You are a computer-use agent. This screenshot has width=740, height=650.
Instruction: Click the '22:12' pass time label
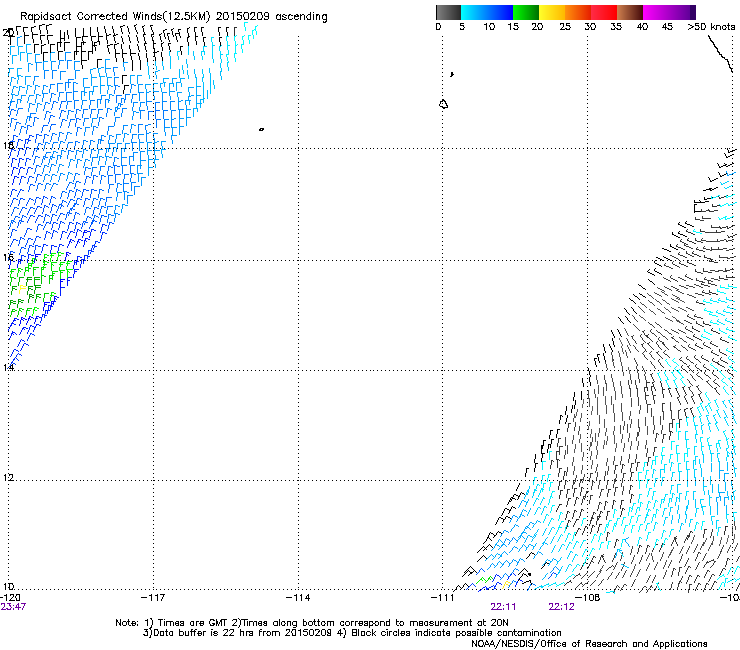point(562,607)
